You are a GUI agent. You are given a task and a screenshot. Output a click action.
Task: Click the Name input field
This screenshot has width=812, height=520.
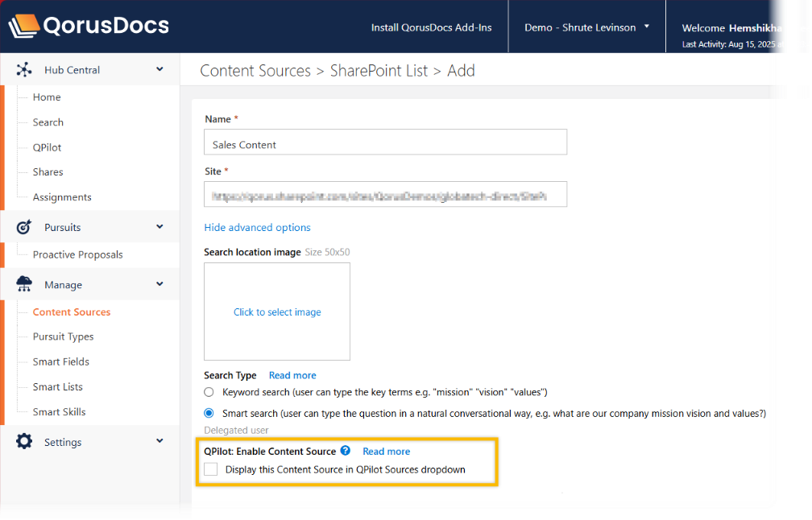click(385, 145)
